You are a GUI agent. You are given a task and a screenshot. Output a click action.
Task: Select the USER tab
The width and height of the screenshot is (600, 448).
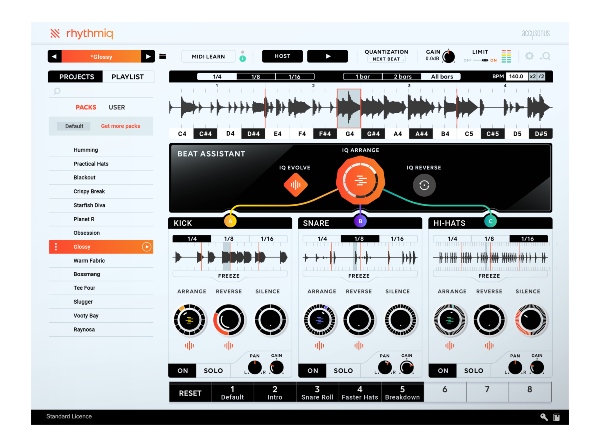click(x=117, y=107)
